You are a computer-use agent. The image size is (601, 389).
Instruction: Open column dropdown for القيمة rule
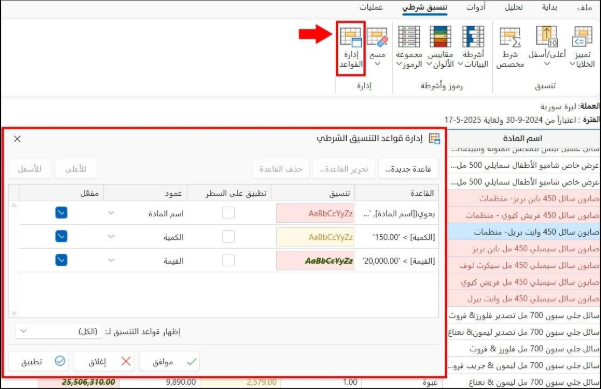[111, 260]
